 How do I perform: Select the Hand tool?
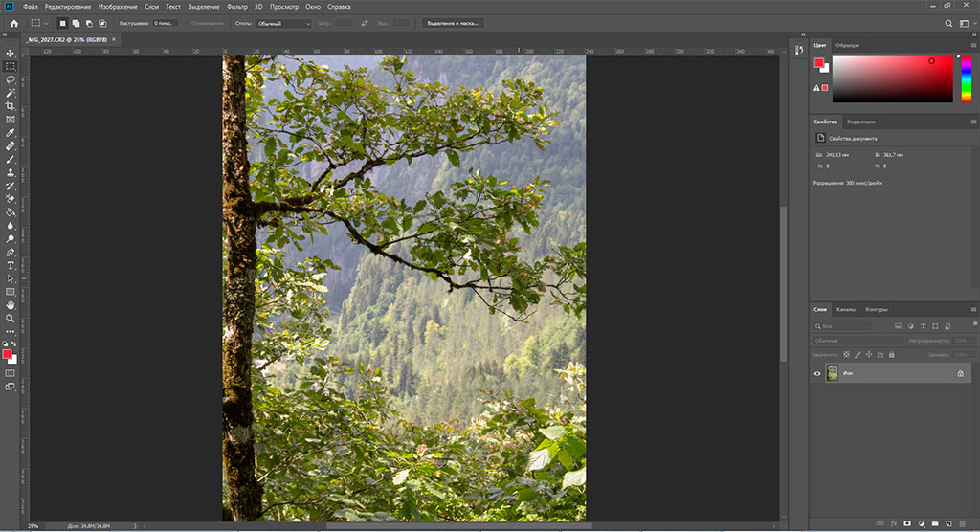11,304
